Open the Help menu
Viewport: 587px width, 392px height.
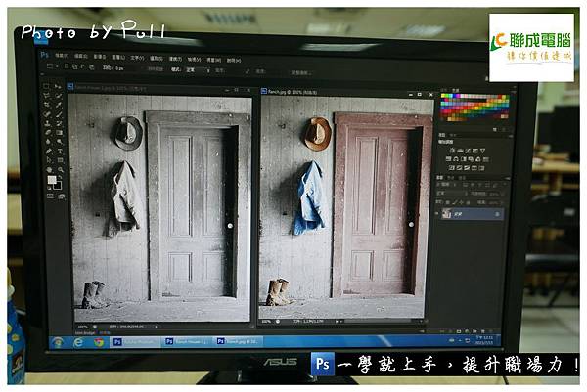point(234,60)
